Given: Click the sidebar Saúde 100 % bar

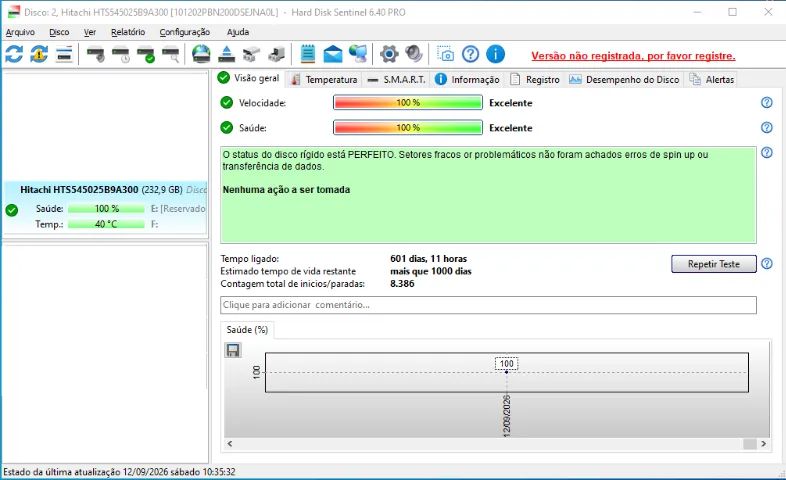Looking at the screenshot, I should (106, 208).
